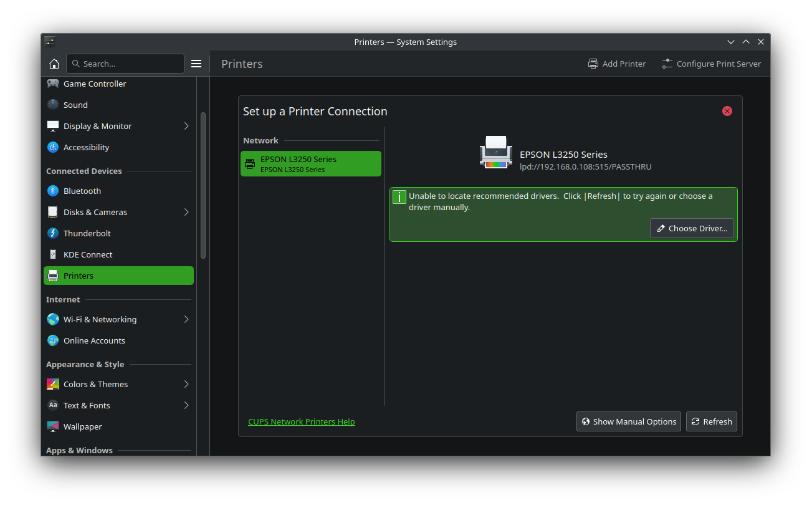Click Configure Print Server button
The image size is (812, 505).
pos(712,64)
